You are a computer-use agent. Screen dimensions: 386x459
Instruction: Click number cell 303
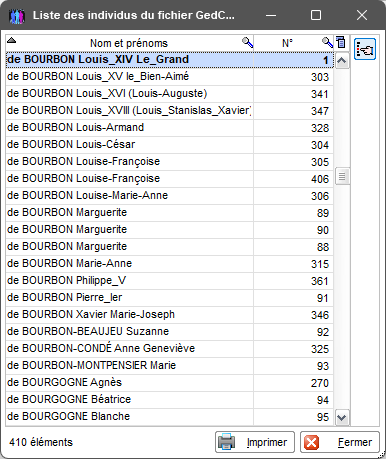(294, 77)
